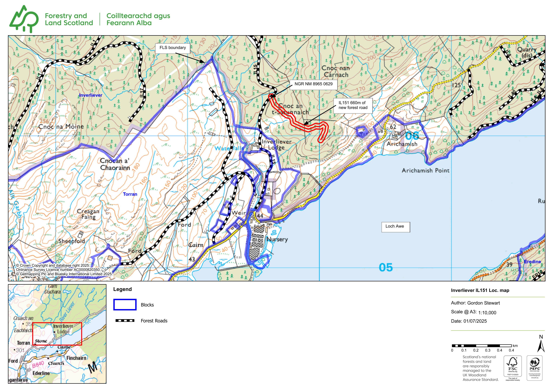Click the 'Finchairn' label in inset map
Screen dimensions: 554x392
(76, 358)
